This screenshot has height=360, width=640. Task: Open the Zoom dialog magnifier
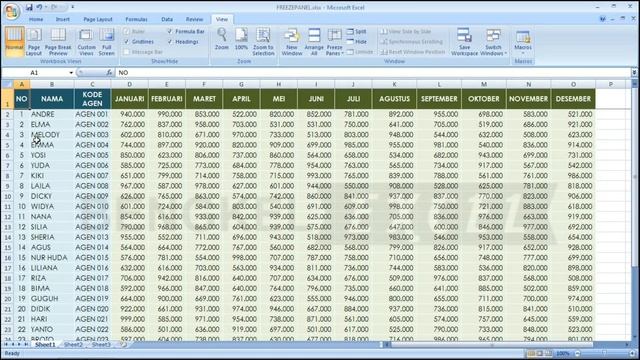(x=222, y=39)
